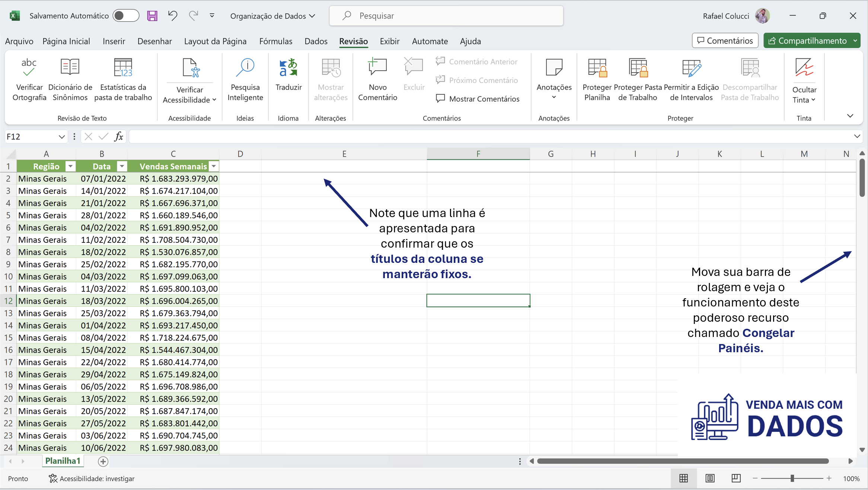Switch to the Inserir tab
Viewport: 868px width, 490px height.
114,41
